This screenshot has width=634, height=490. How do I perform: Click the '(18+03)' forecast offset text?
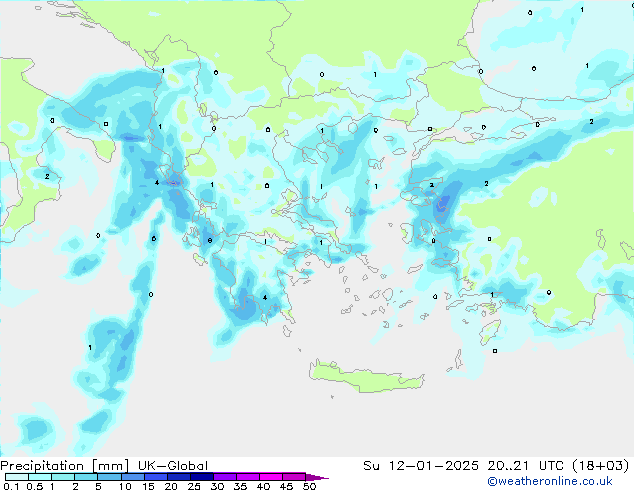601,466
